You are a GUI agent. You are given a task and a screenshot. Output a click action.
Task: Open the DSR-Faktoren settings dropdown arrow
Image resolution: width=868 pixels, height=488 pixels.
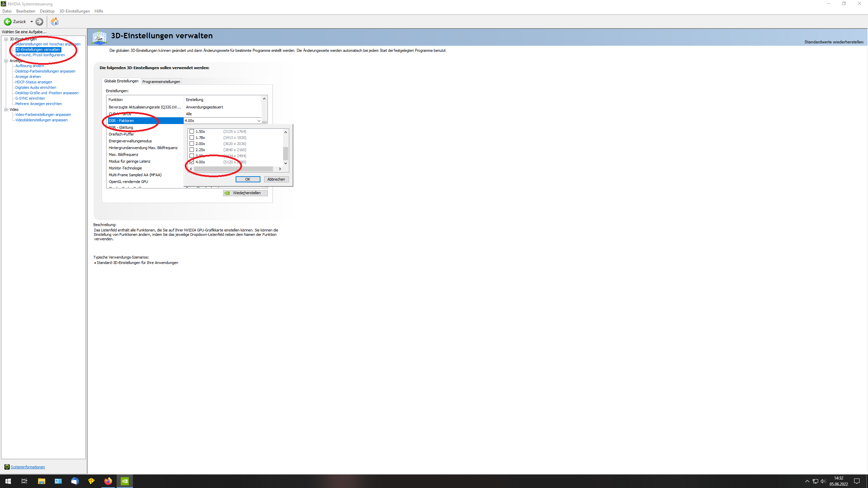click(259, 121)
